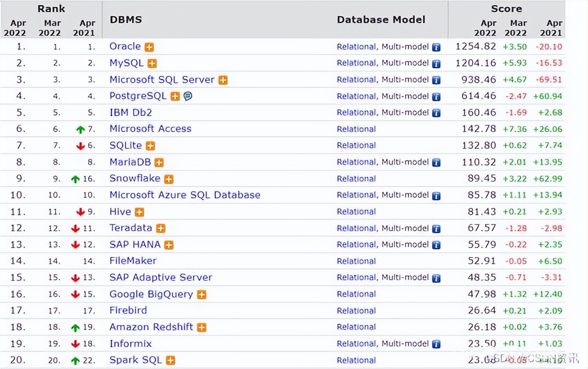Click the plus icon next to Microsoft SQL Server
Viewport: 588px width, 369px height.
(223, 80)
